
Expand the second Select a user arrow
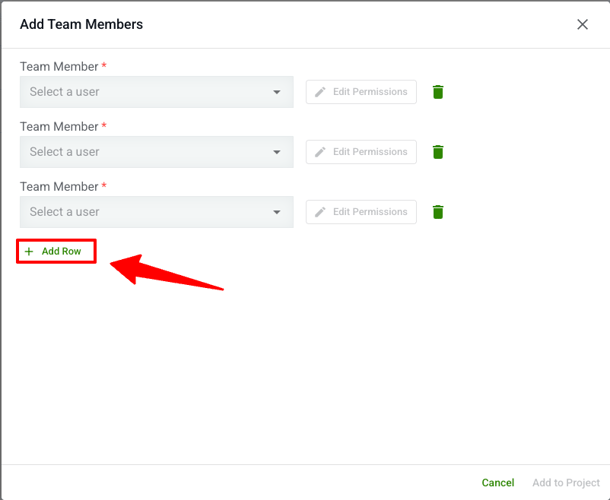coord(277,152)
